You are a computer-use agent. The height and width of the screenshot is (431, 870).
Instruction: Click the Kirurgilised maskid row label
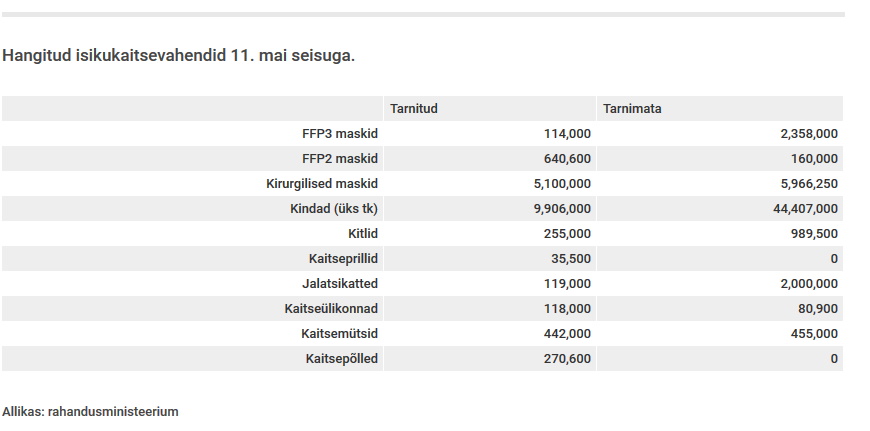tap(321, 184)
